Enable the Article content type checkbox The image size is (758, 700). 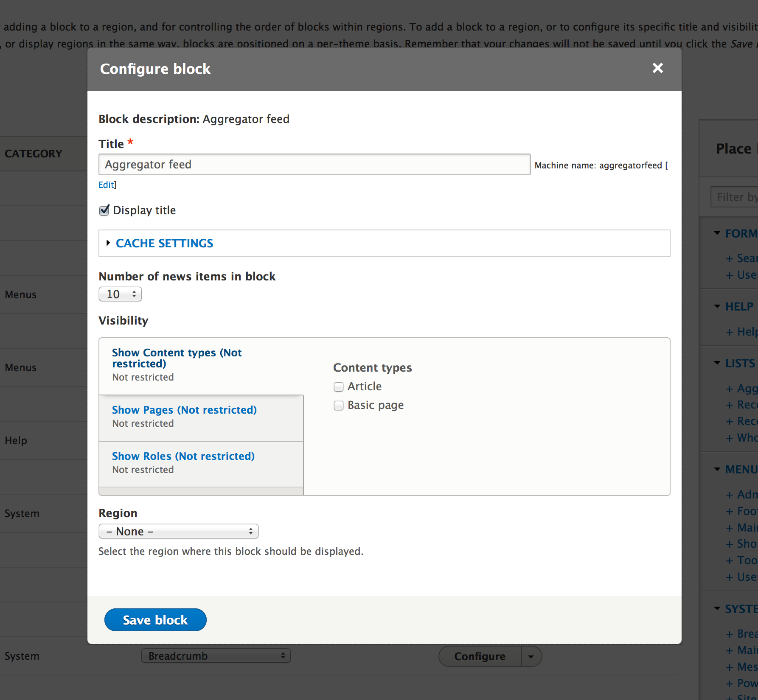point(338,386)
